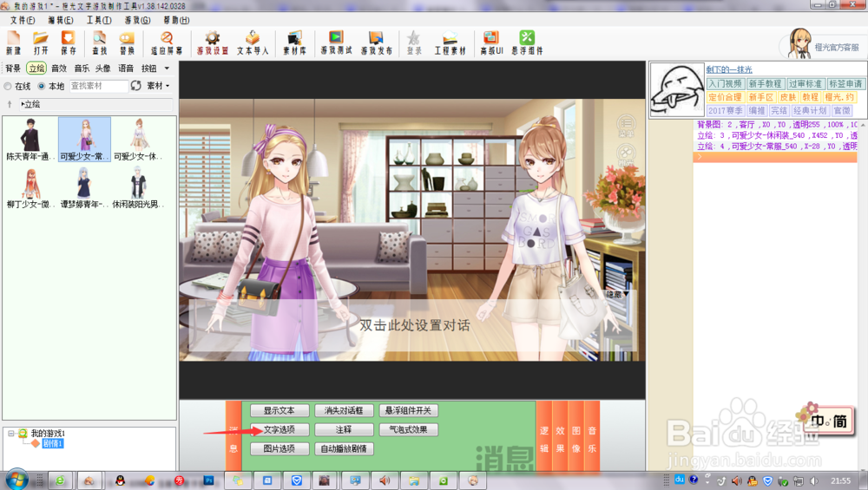
Task: Click the 自动播放剧情 button
Action: (344, 448)
